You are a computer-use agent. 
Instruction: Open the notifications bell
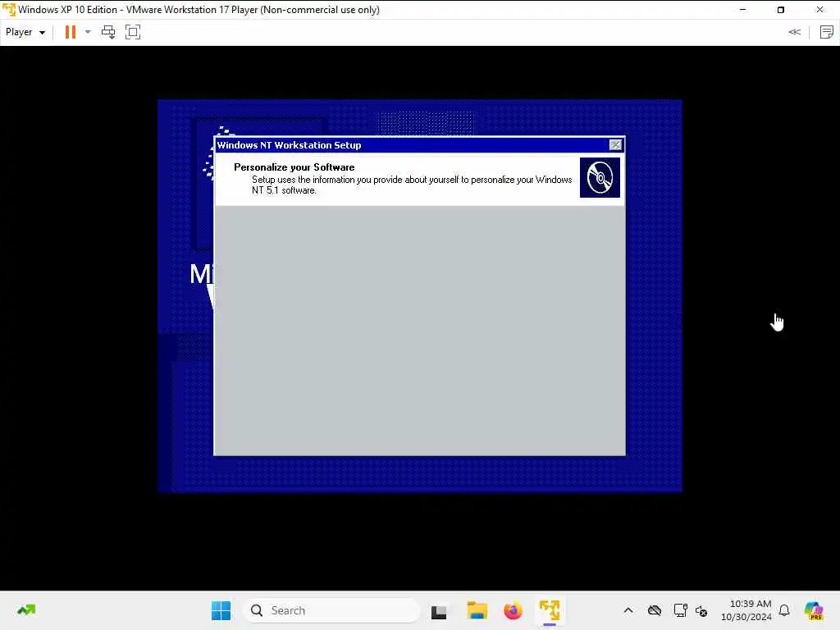coord(784,610)
